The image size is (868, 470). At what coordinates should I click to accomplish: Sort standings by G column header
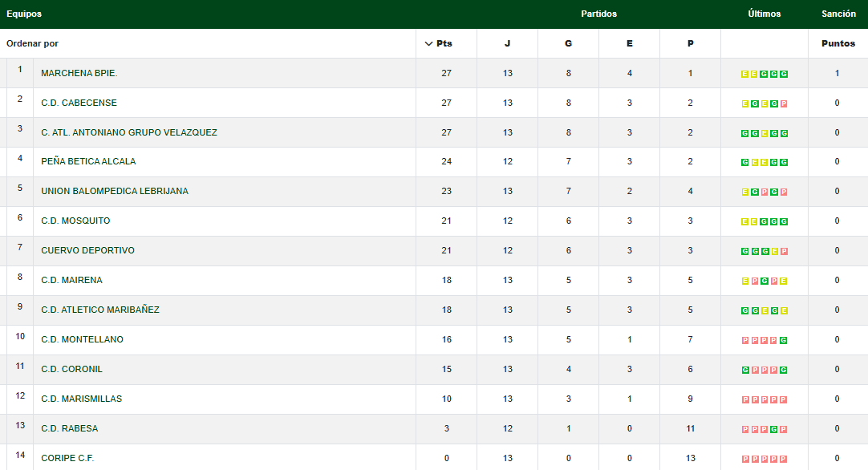click(568, 43)
